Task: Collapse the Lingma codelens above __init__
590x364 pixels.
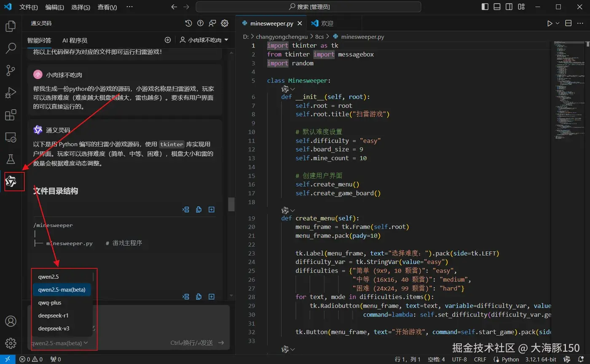Action: pyautogui.click(x=288, y=89)
